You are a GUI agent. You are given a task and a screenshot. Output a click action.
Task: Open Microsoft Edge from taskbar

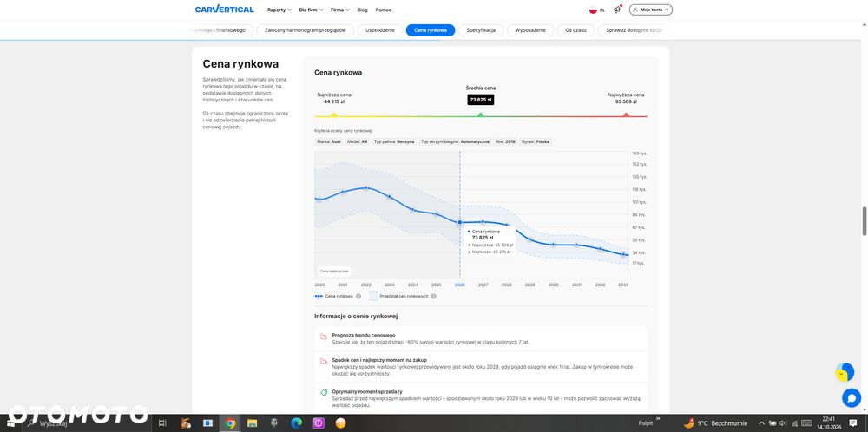click(x=296, y=423)
